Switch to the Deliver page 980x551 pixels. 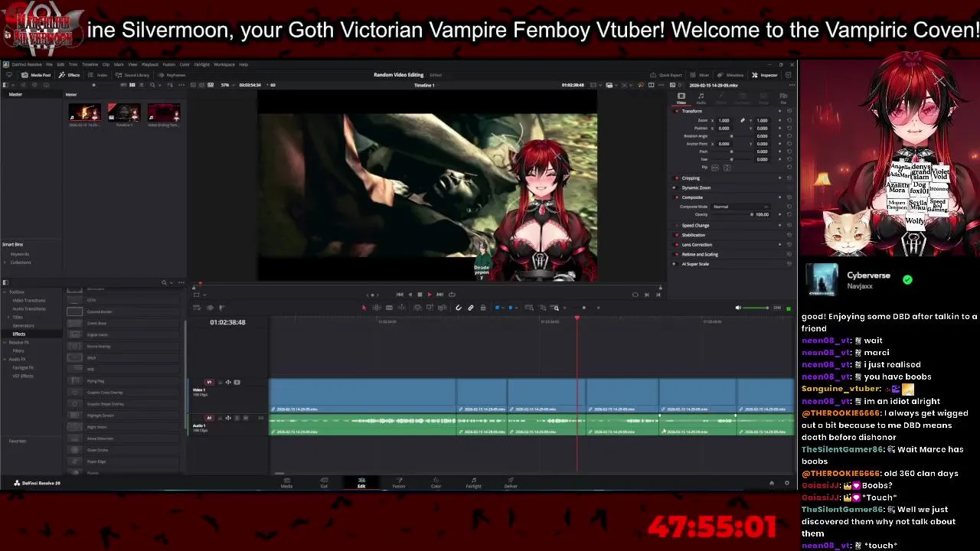coord(511,483)
